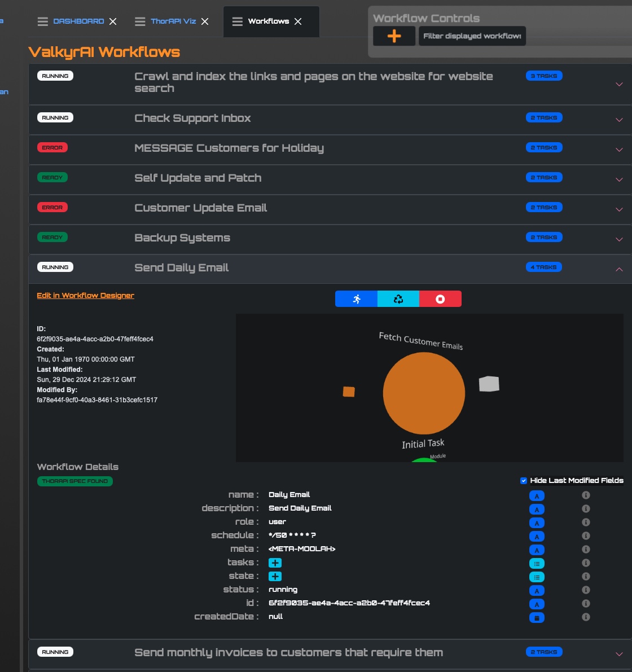Click the type icon for id field

(x=537, y=604)
